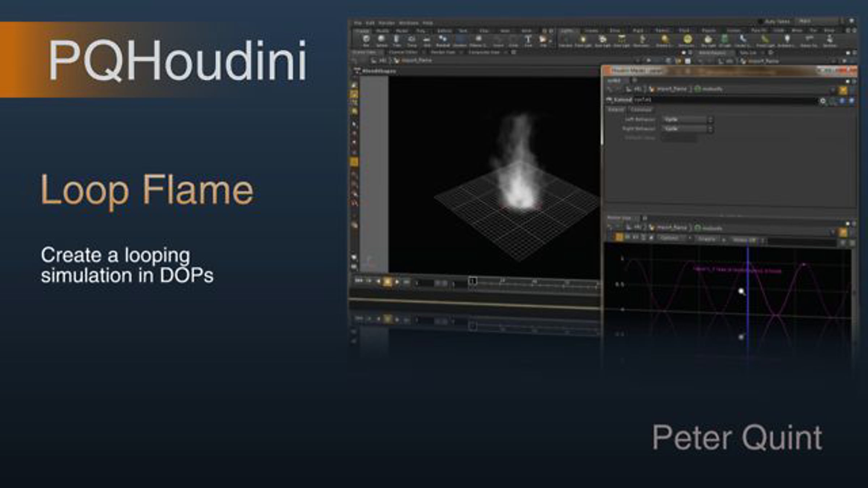Open the Right Behavior dropdown

point(687,129)
